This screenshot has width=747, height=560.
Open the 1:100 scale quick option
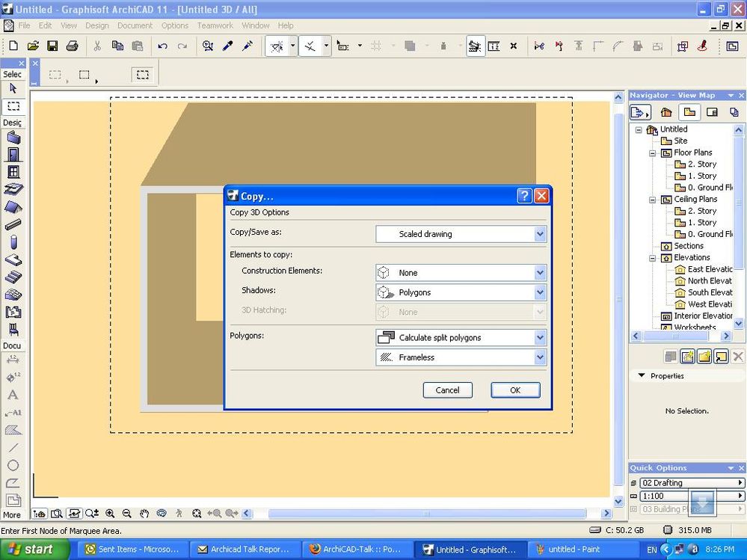pyautogui.click(x=692, y=496)
